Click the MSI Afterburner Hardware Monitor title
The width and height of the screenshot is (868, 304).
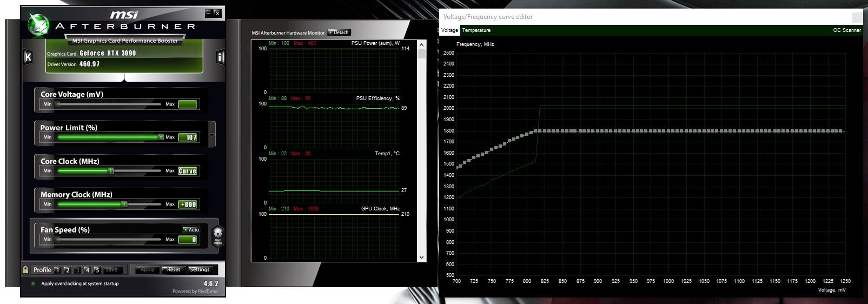click(288, 33)
